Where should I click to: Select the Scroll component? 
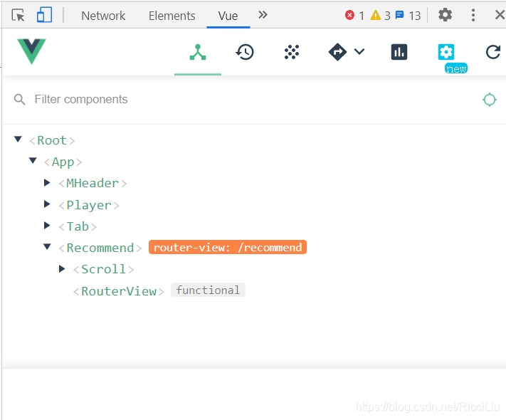(103, 269)
